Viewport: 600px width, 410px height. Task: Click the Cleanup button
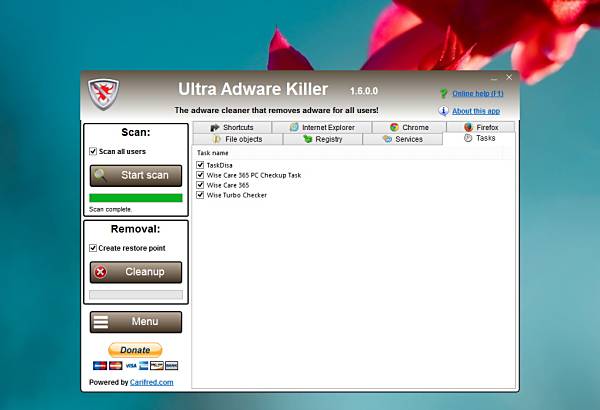point(136,272)
